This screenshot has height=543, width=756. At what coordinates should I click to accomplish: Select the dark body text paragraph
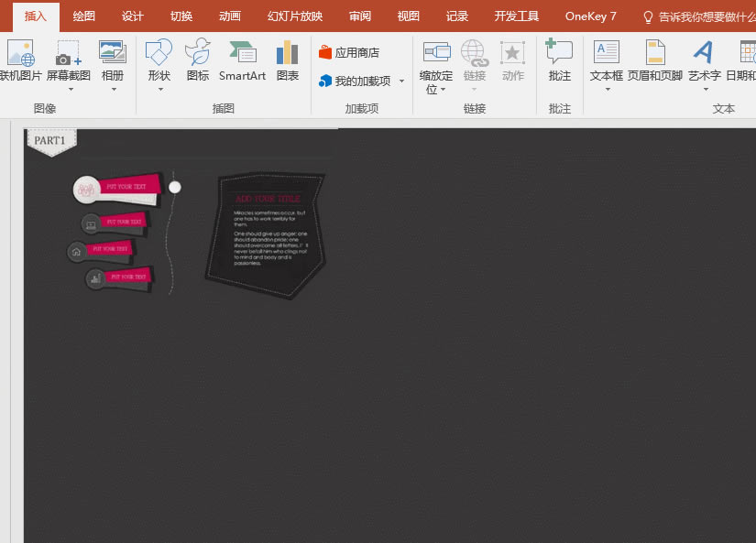coord(270,237)
